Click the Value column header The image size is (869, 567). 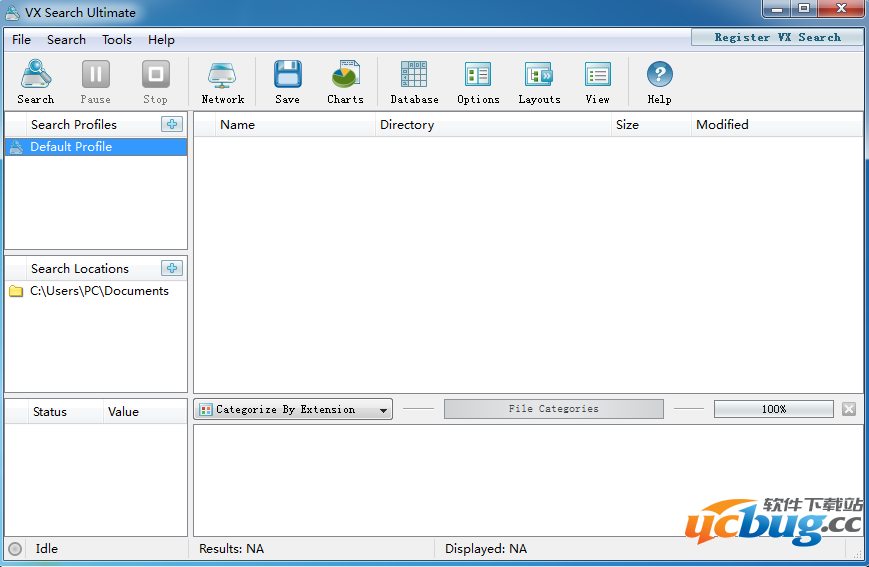(x=145, y=412)
